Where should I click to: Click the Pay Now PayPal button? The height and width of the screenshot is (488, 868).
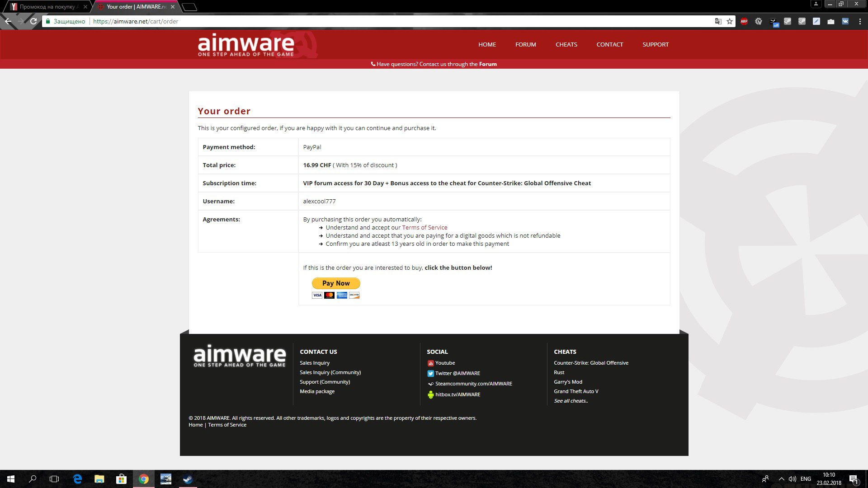(336, 283)
